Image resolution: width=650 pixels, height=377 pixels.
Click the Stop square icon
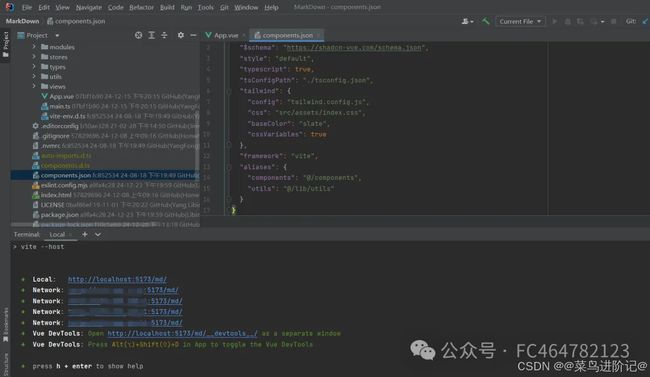pos(614,21)
